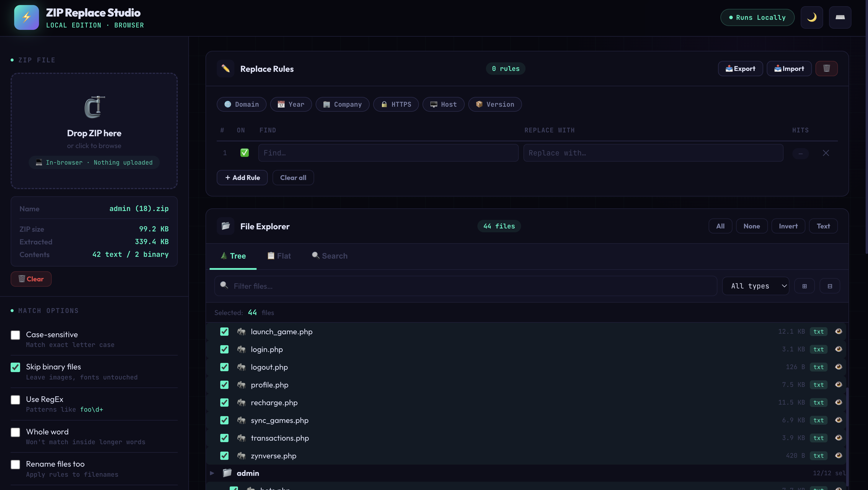Disable Skip binary files option
This screenshot has height=490, width=868.
pos(15,367)
